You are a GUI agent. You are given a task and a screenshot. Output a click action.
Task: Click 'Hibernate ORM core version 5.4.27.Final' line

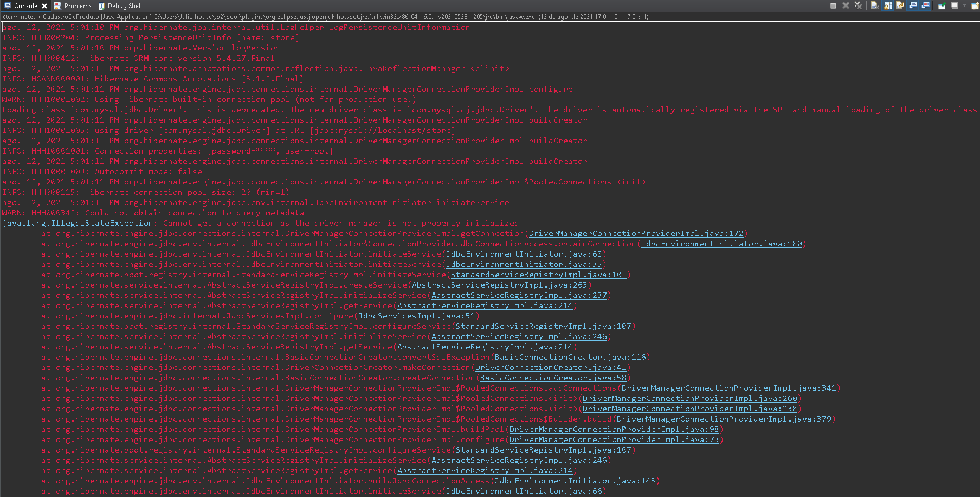[138, 58]
